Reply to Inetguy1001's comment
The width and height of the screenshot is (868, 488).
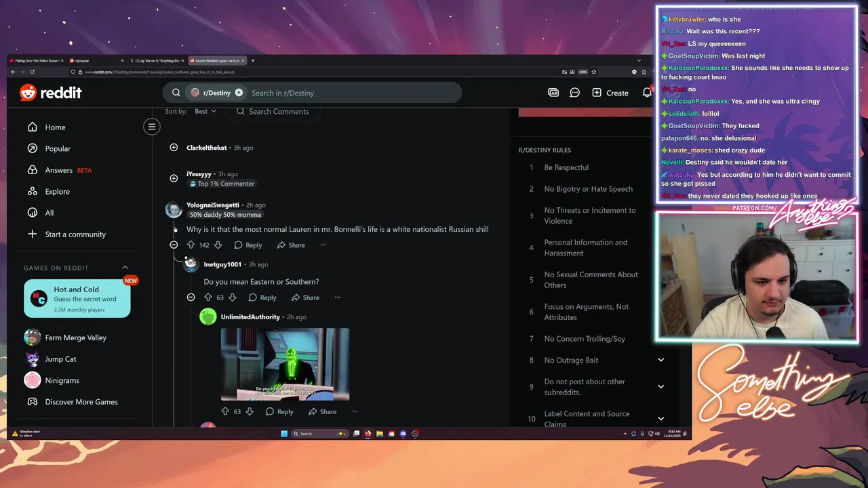tap(262, 298)
